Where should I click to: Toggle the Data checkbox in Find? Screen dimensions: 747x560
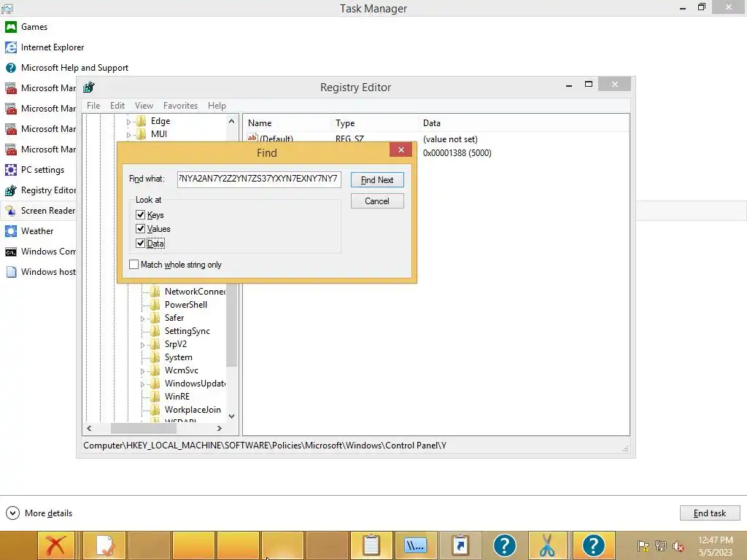(140, 243)
